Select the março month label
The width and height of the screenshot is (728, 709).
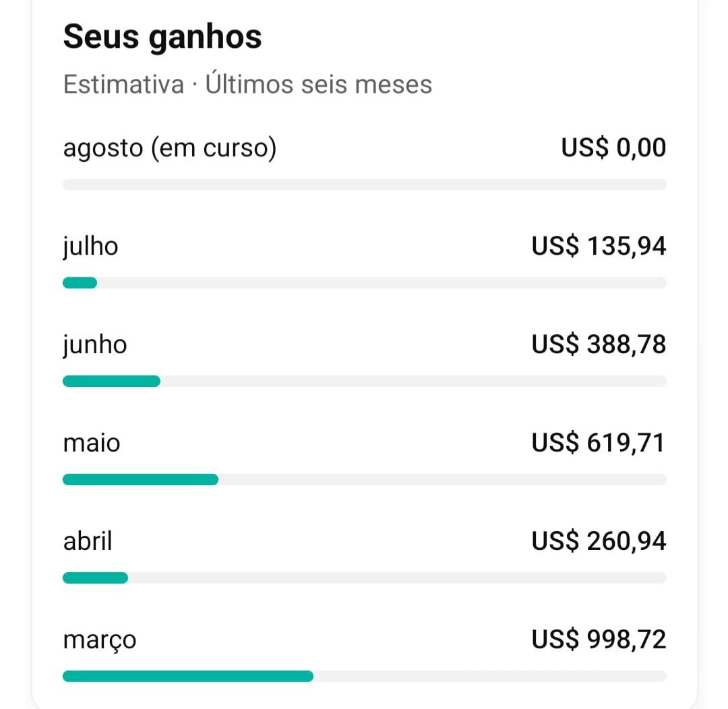(x=99, y=641)
